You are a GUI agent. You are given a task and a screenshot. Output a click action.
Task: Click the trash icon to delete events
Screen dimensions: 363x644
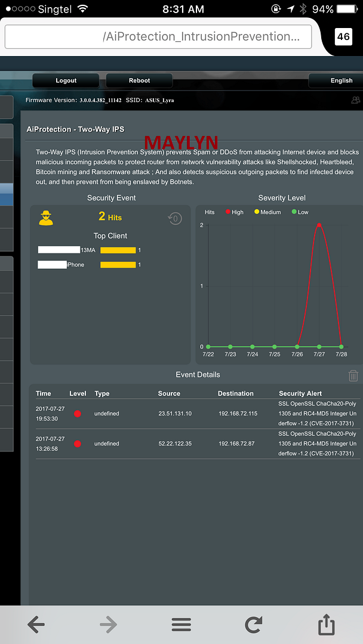click(353, 375)
